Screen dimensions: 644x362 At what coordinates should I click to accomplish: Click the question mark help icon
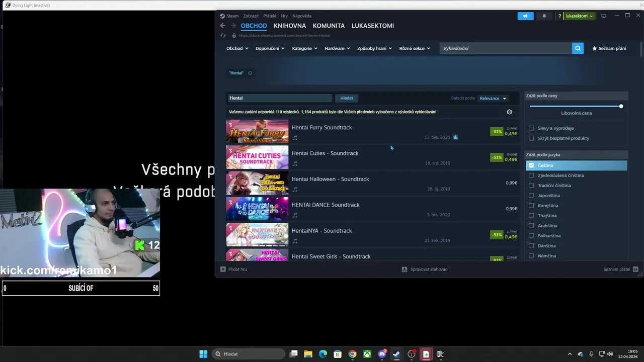coord(559,16)
